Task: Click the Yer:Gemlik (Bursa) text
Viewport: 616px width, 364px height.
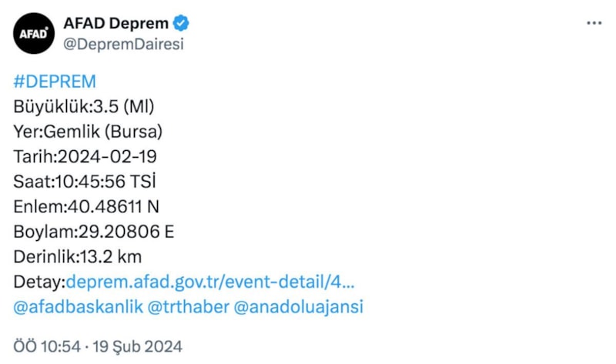Action: tap(89, 132)
